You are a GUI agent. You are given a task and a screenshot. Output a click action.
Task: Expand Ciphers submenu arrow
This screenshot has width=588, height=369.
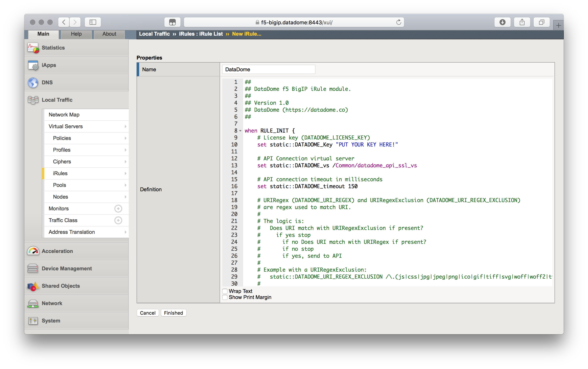pyautogui.click(x=125, y=161)
